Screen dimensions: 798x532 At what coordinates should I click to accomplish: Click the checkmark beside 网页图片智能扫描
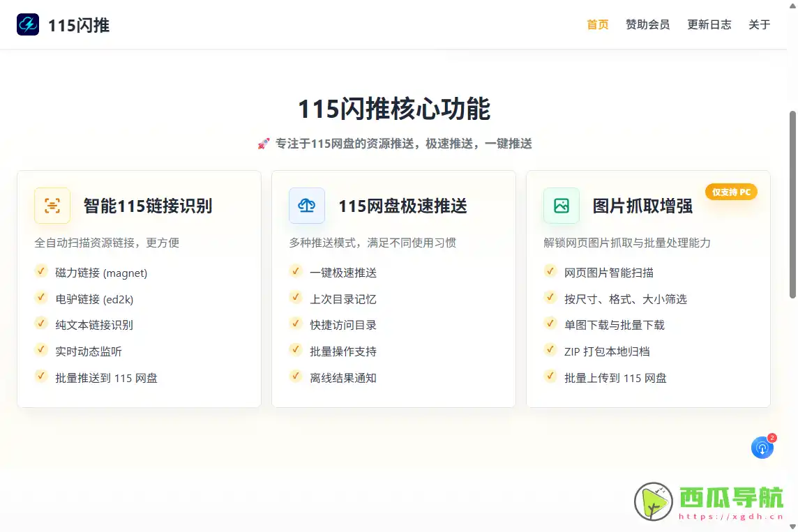click(550, 271)
